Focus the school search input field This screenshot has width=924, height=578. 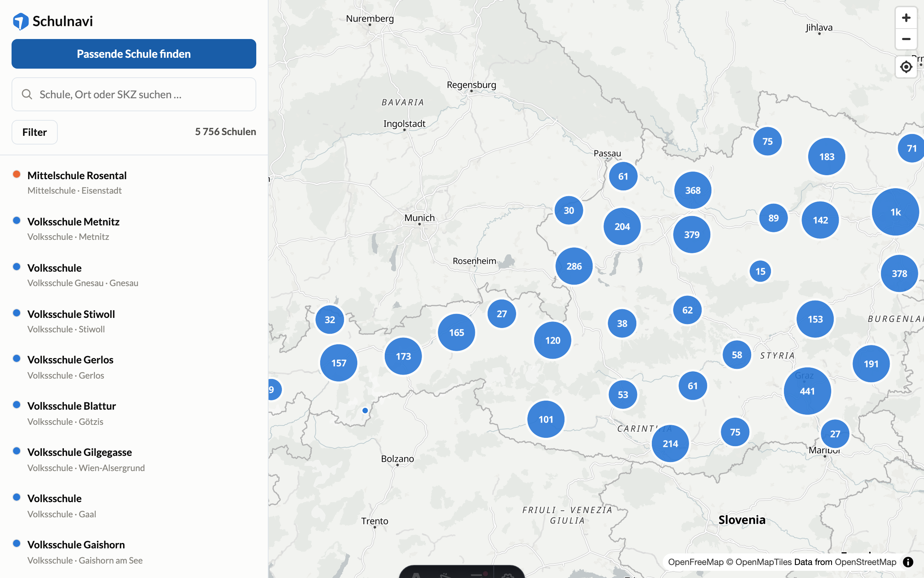[x=134, y=94]
